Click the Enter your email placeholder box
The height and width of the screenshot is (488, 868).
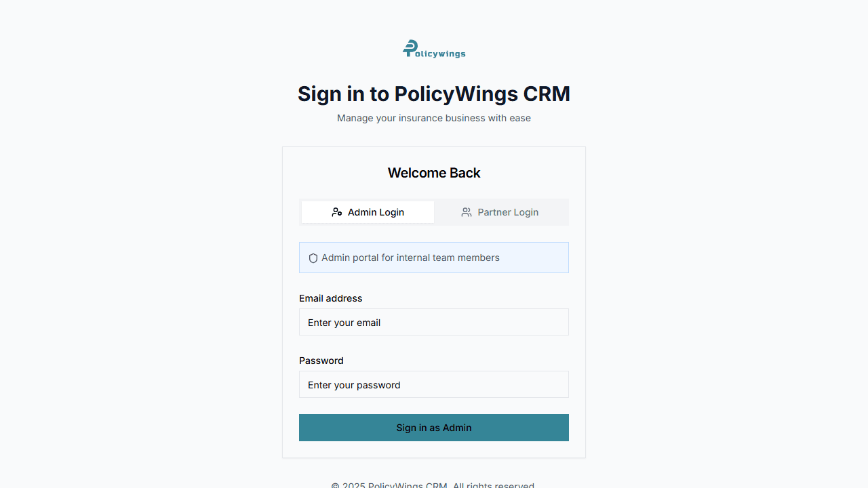pyautogui.click(x=434, y=322)
